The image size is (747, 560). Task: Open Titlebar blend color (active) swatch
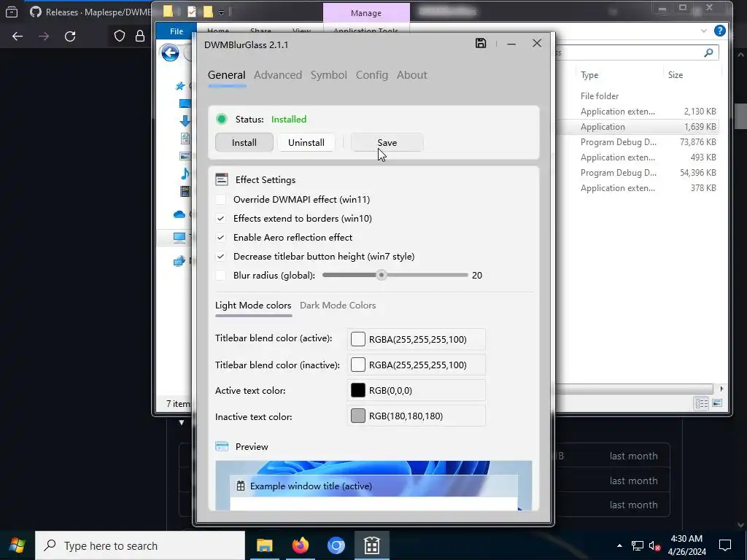[357, 339]
